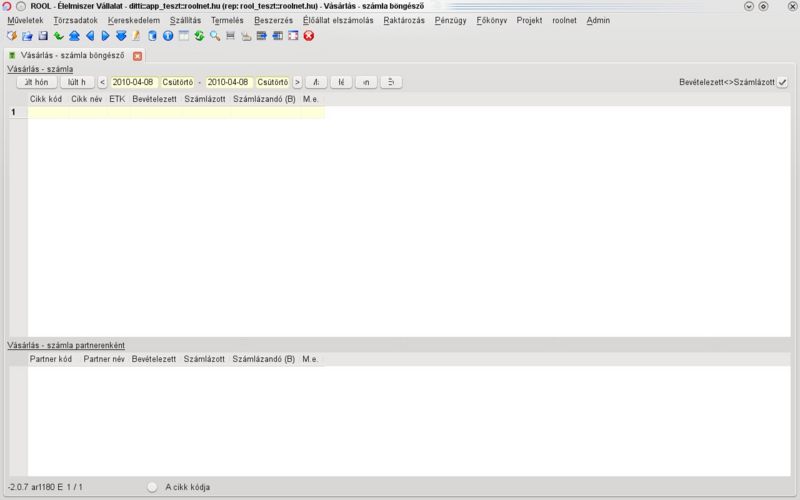Viewport: 800px width, 500px height.
Task: Click the export table with arrow icon
Action: pos(262,36)
